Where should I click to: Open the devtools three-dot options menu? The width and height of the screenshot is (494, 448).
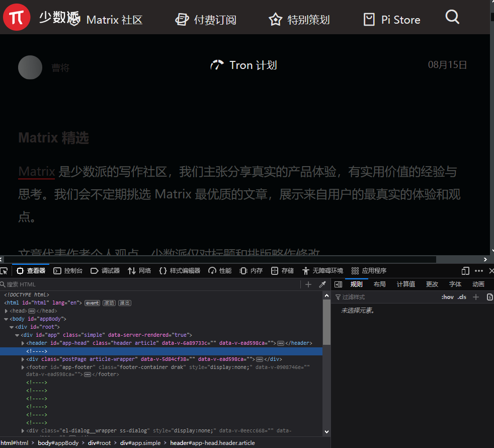pyautogui.click(x=479, y=271)
